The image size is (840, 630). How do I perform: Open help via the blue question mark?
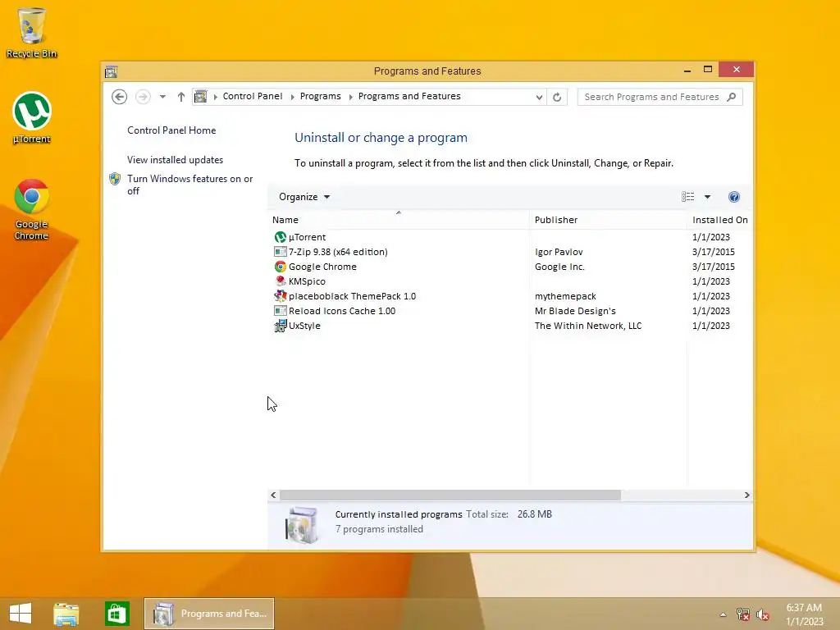click(734, 197)
